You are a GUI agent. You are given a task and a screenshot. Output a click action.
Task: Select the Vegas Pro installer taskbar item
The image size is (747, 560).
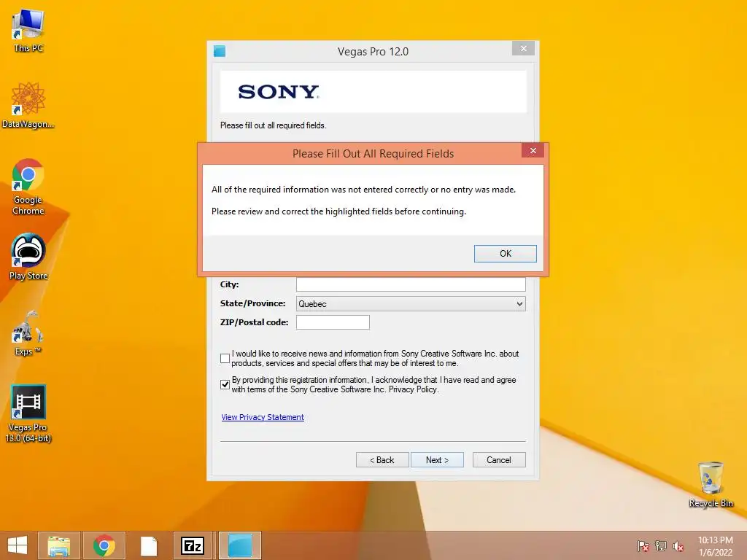(x=240, y=545)
